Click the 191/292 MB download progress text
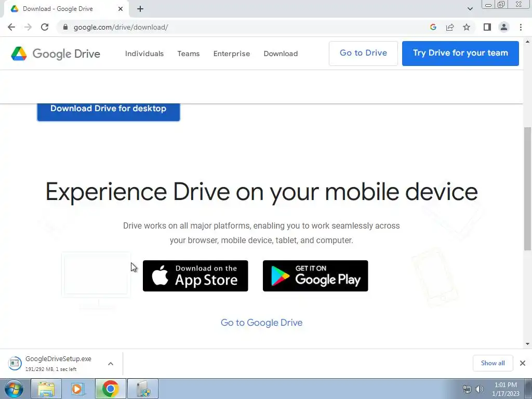Viewport: 532px width, 399px height. (51, 369)
